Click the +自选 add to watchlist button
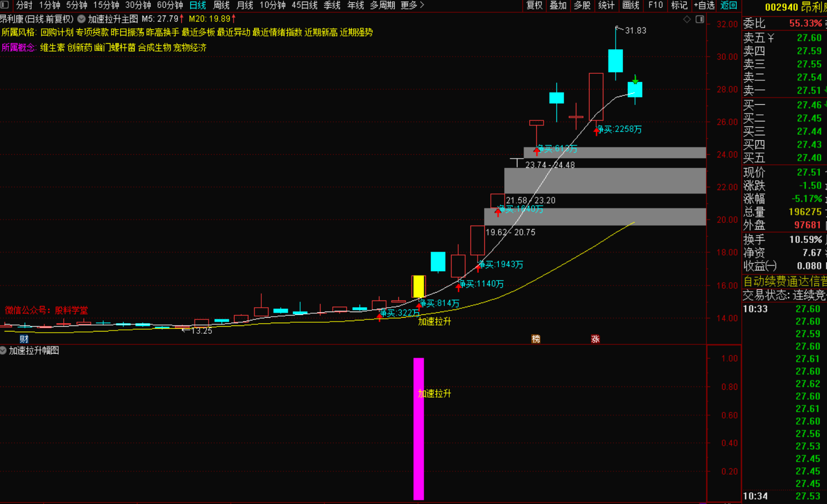827x504 pixels. (x=704, y=5)
